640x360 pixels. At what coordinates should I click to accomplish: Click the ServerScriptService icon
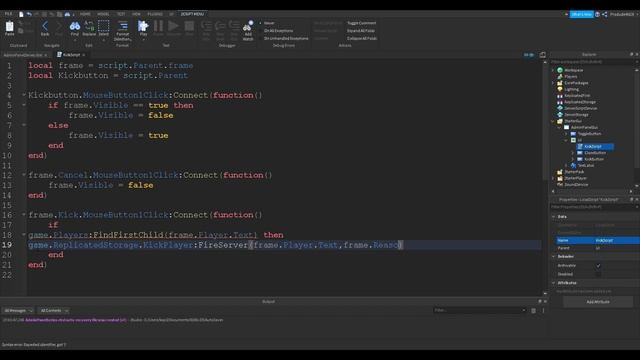coord(560,108)
